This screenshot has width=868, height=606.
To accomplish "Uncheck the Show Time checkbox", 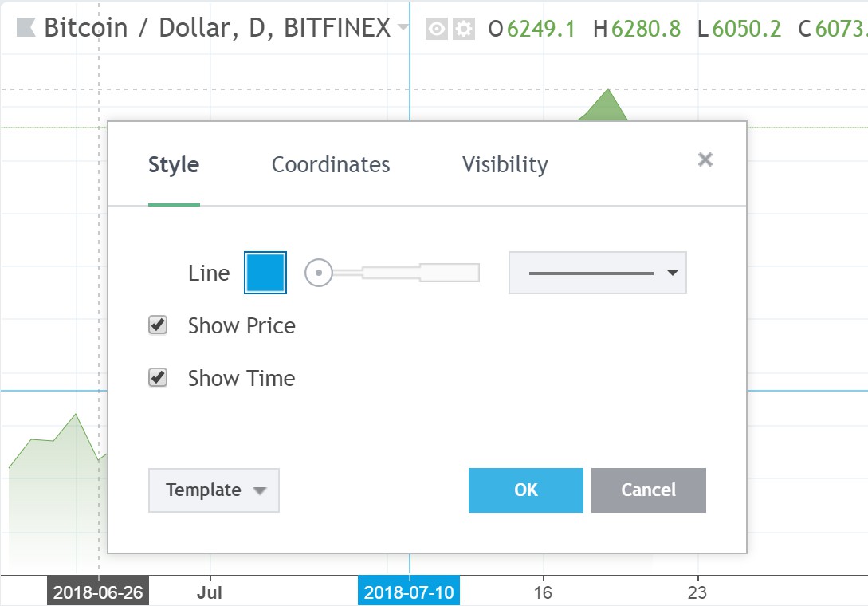I will click(158, 378).
